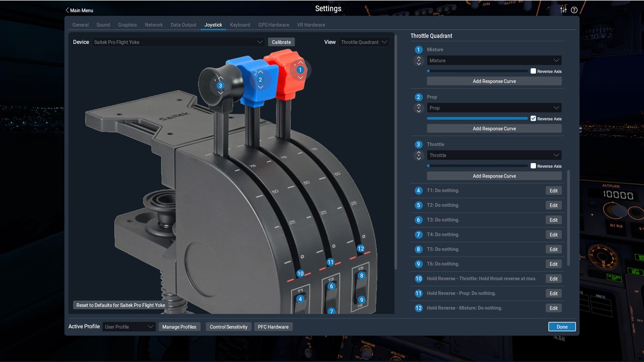
Task: Open the Active Profile dropdown
Action: (x=129, y=327)
